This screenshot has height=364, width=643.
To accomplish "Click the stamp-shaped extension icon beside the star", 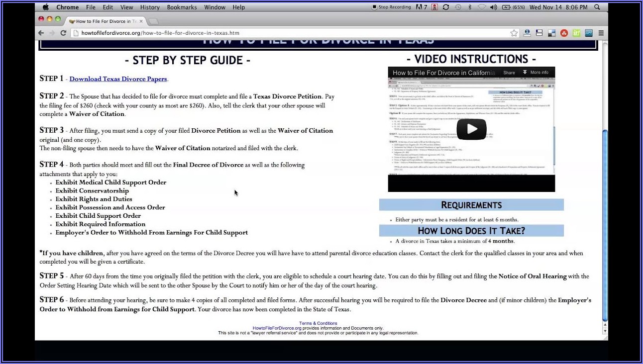I will tap(527, 33).
